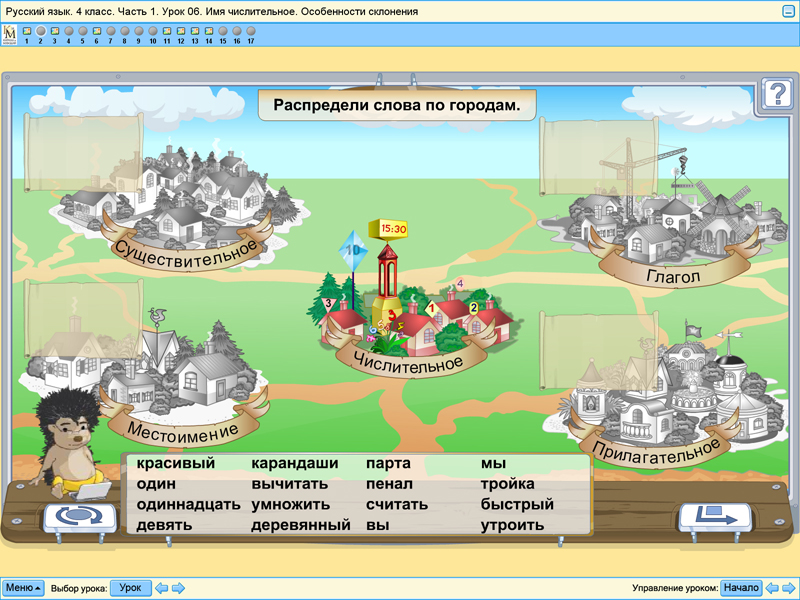This screenshot has width=800, height=600.
Task: Click left arrow beside Начало control
Action: tap(770, 588)
